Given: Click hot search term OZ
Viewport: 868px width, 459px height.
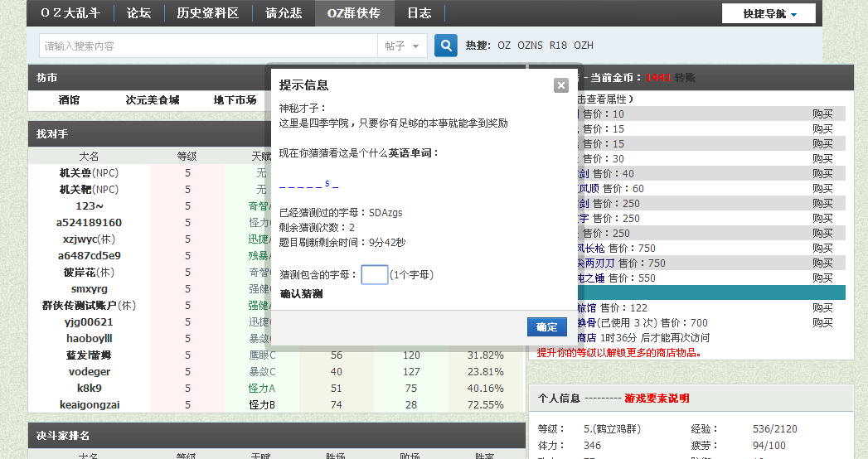Looking at the screenshot, I should coord(504,46).
